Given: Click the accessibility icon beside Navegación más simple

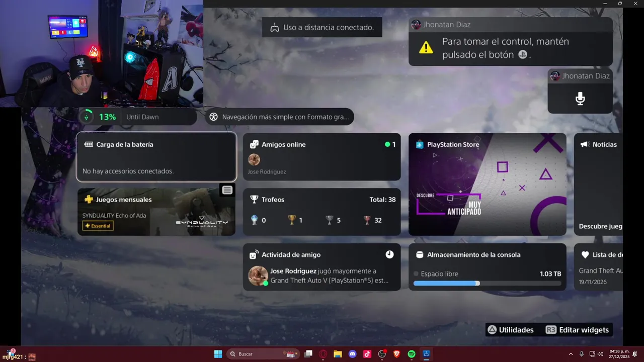Looking at the screenshot, I should coord(213,117).
